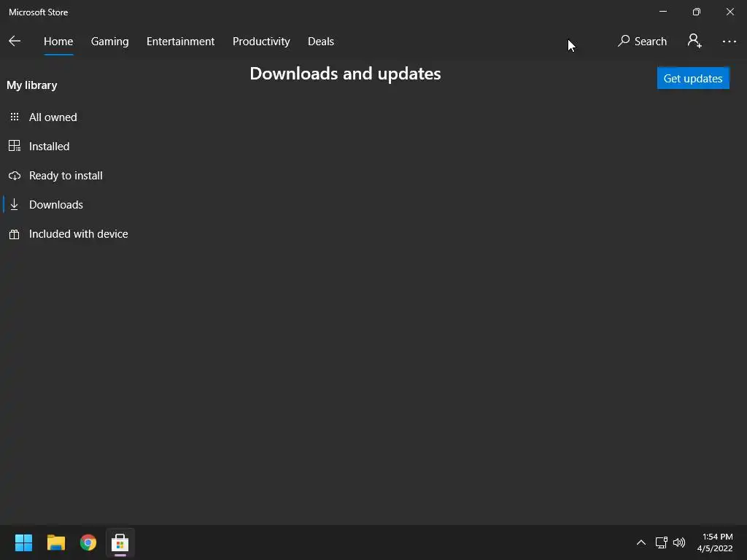Screen dimensions: 747x560
Task: Click the All owned grid icon
Action: point(15,117)
